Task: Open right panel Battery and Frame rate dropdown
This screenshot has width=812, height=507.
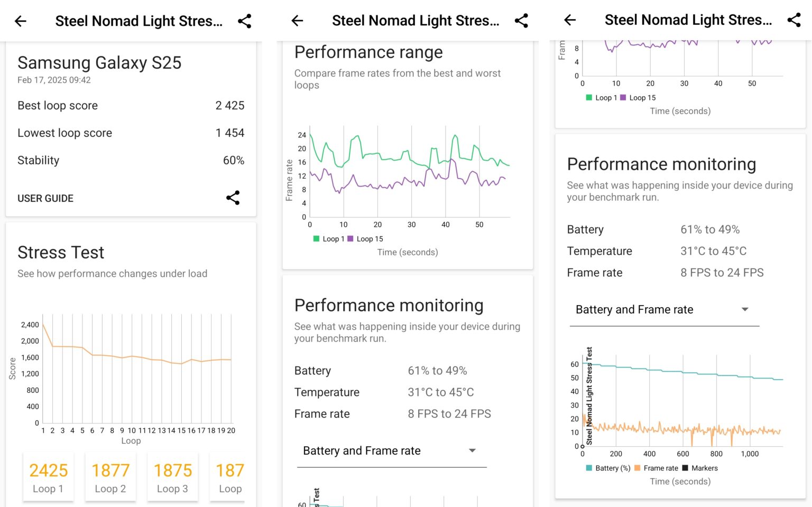Action: point(665,310)
